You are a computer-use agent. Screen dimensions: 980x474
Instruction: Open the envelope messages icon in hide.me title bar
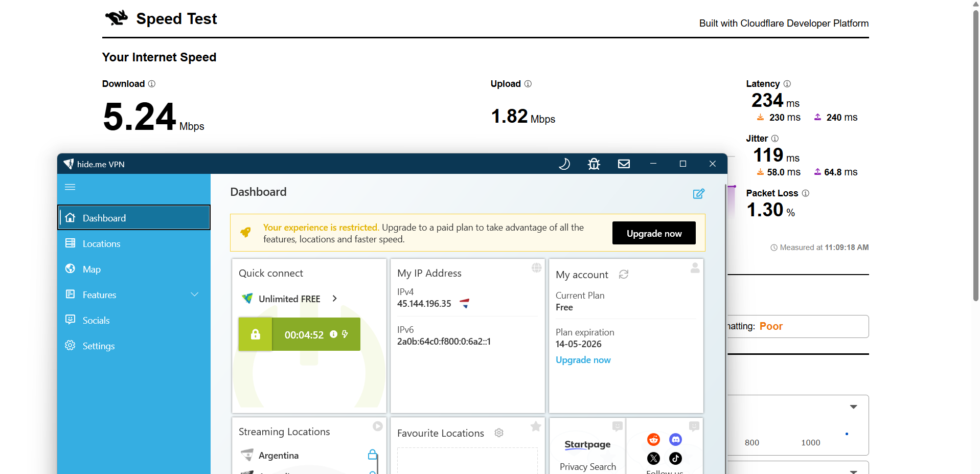pos(624,164)
